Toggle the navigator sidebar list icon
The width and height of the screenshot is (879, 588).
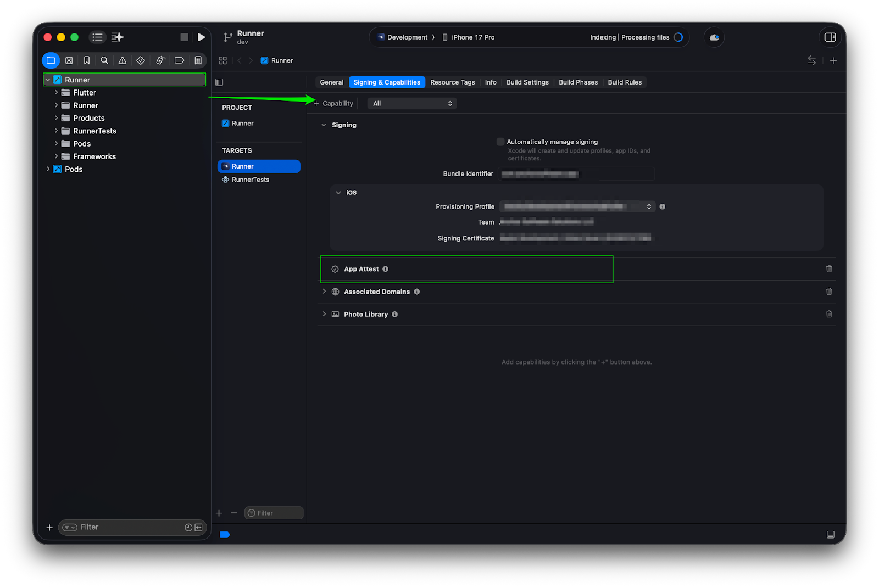[x=97, y=37]
